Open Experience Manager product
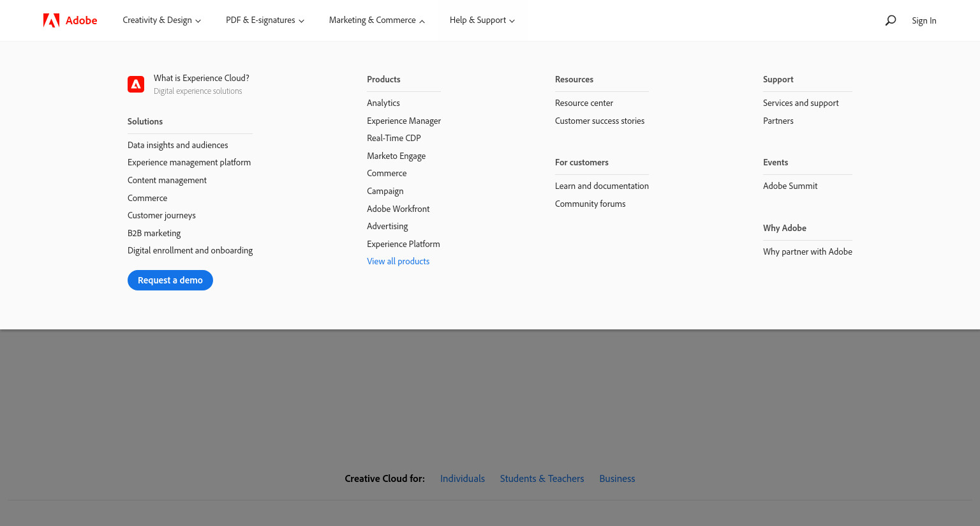Viewport: 980px width, 526px height. (x=404, y=121)
